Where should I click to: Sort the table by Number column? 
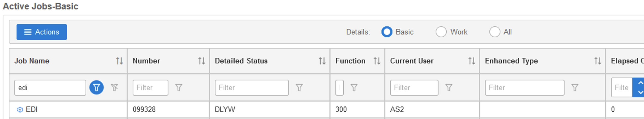201,61
